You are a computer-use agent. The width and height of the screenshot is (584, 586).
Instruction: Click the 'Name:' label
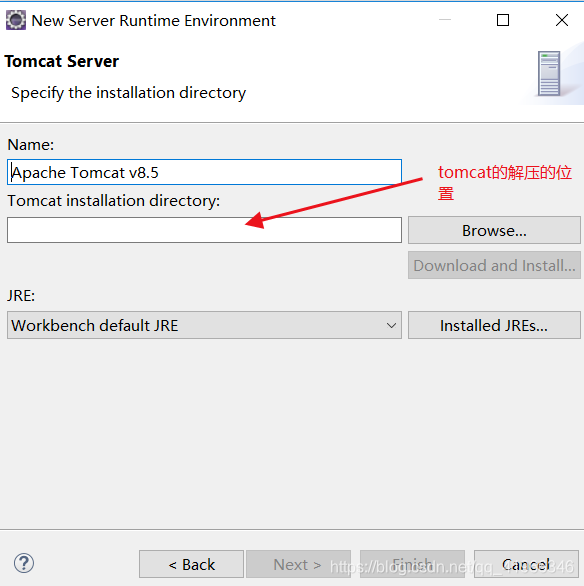[31, 145]
